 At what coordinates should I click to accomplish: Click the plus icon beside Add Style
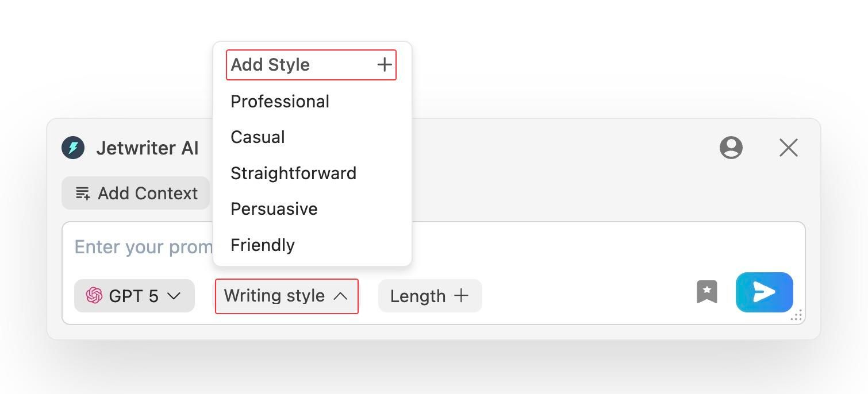click(x=385, y=64)
